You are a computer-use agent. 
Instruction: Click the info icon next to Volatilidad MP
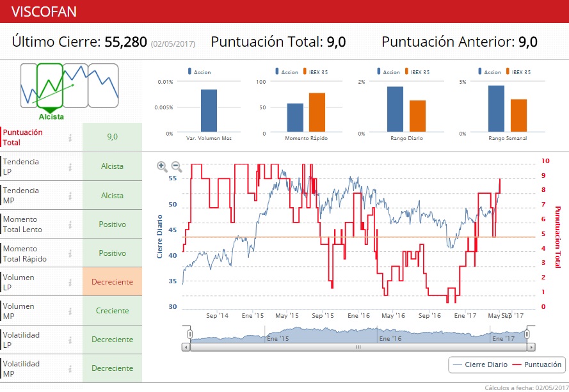pyautogui.click(x=70, y=368)
